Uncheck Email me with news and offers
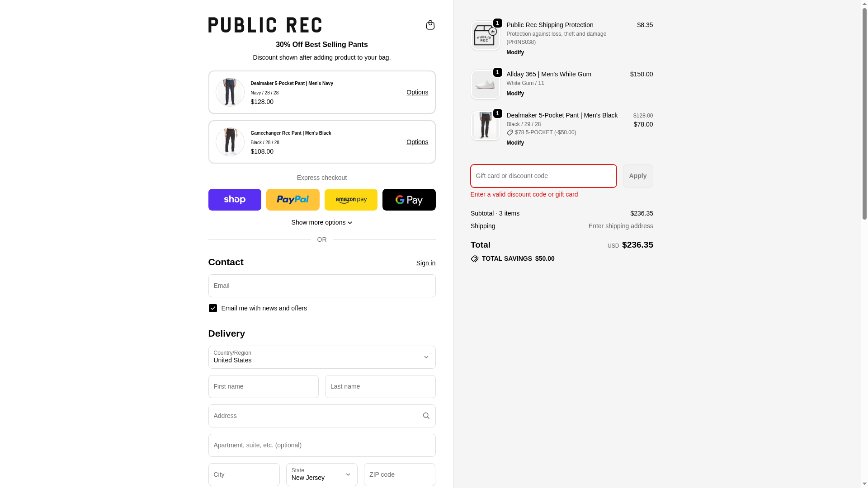The width and height of the screenshot is (868, 488). point(213,308)
